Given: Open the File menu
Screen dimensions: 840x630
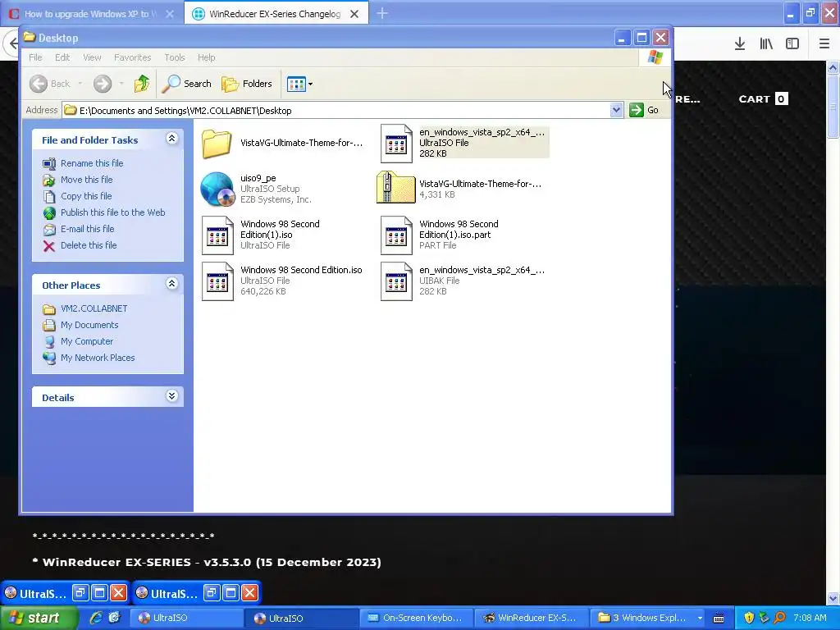Looking at the screenshot, I should pyautogui.click(x=35, y=57).
